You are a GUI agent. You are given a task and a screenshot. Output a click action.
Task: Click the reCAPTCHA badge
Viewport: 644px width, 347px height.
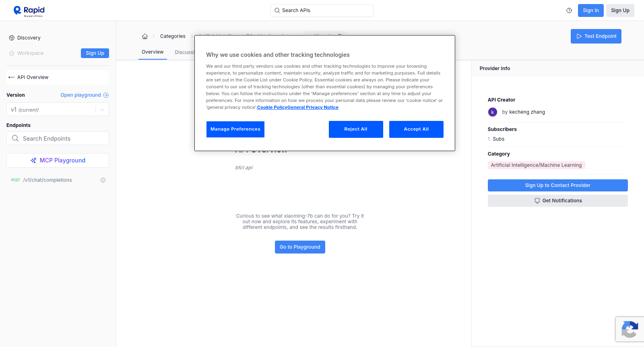(x=630, y=329)
